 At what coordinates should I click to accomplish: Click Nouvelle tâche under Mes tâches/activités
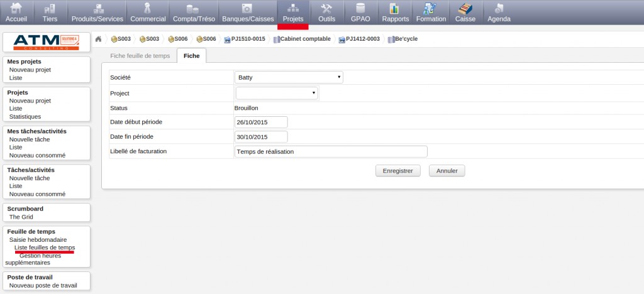coord(30,139)
